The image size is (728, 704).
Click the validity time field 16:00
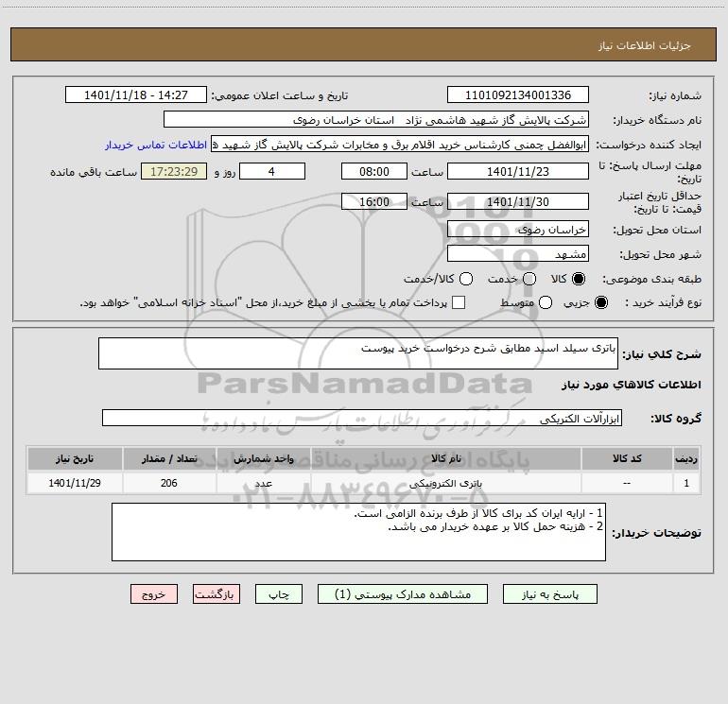(x=374, y=201)
